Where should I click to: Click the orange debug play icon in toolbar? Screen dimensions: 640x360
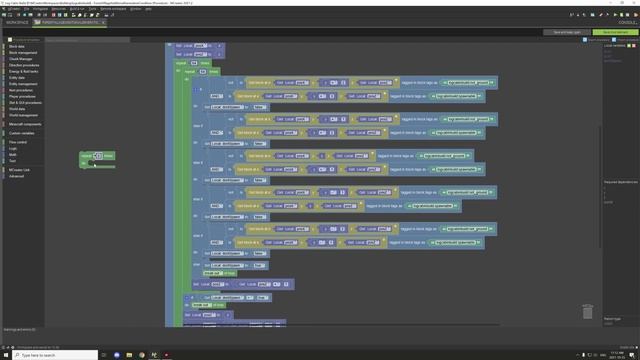coord(636,15)
